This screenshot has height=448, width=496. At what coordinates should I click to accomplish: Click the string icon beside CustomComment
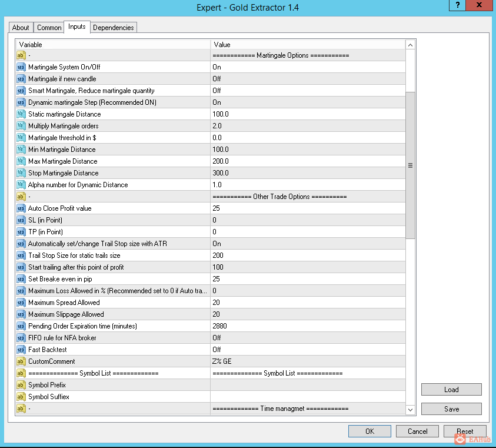[21, 361]
